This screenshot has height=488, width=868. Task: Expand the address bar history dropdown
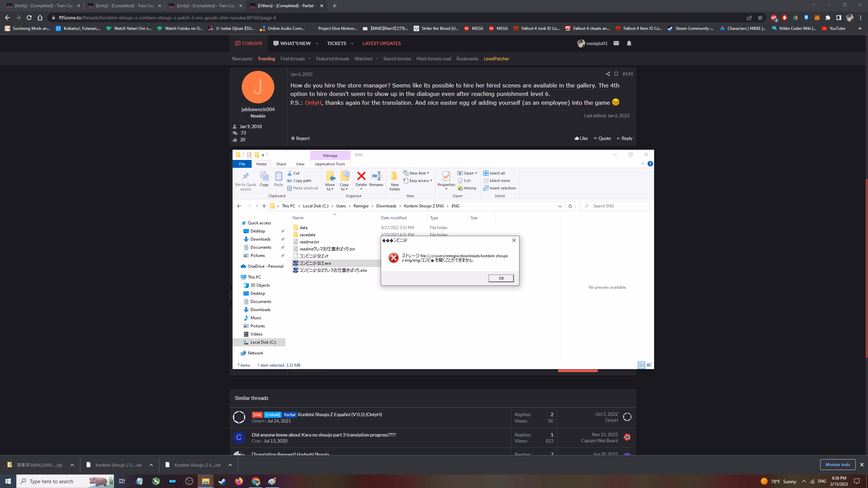(560, 206)
